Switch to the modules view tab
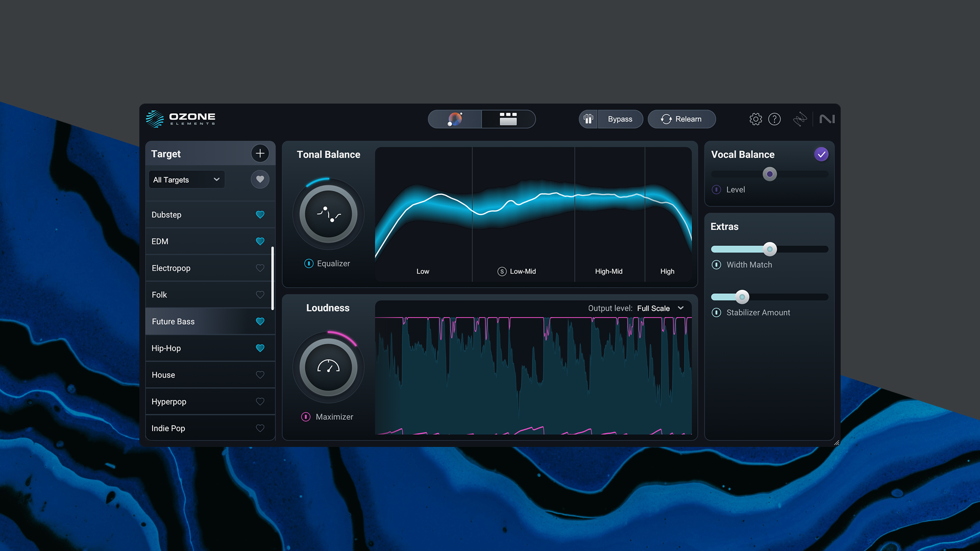 click(508, 119)
